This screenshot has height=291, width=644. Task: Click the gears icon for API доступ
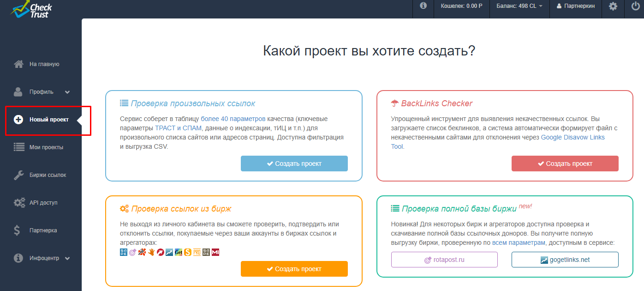pyautogui.click(x=19, y=203)
